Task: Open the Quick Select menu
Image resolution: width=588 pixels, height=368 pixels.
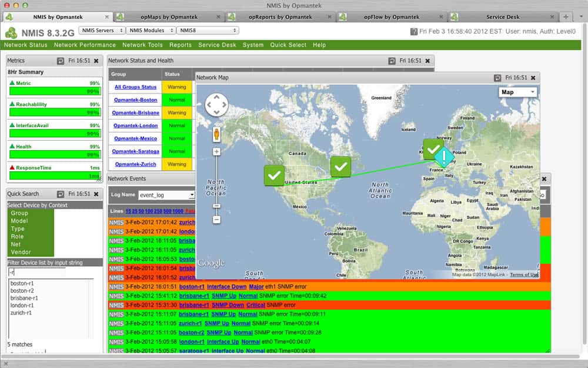Action: [288, 45]
